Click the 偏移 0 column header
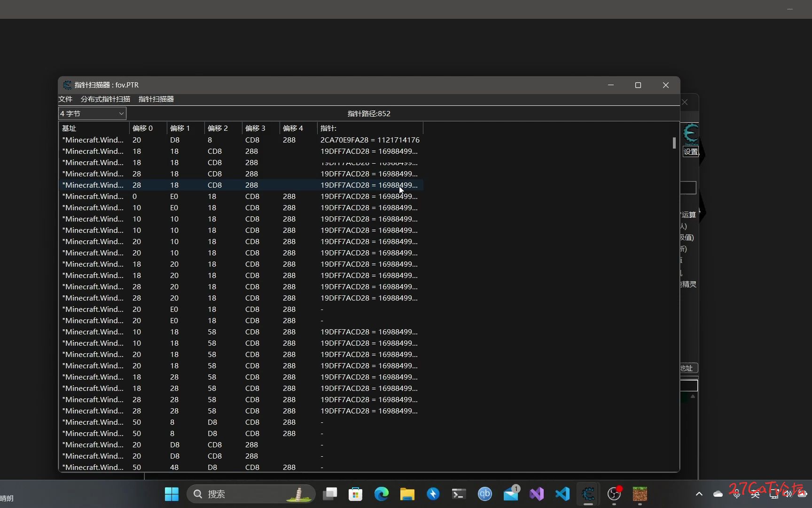The image size is (812, 508). click(x=148, y=128)
